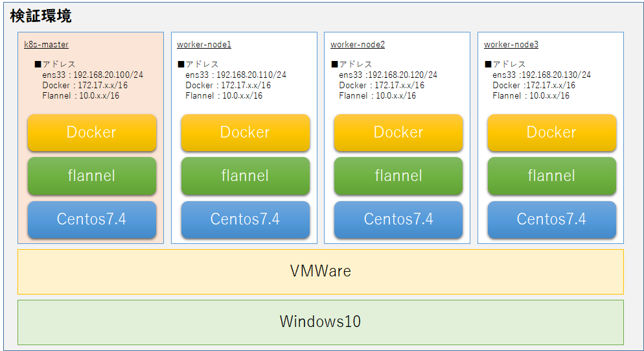Click Docker : 172.17.x.x/16 under worker-node2
Image resolution: width=644 pixels, height=351 pixels.
pyautogui.click(x=382, y=85)
